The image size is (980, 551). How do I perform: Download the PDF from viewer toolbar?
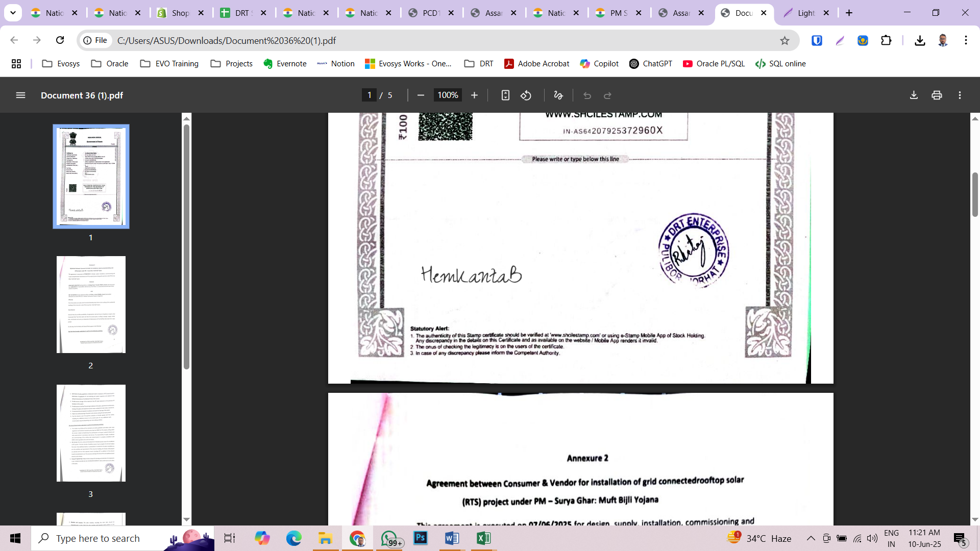pos(914,95)
